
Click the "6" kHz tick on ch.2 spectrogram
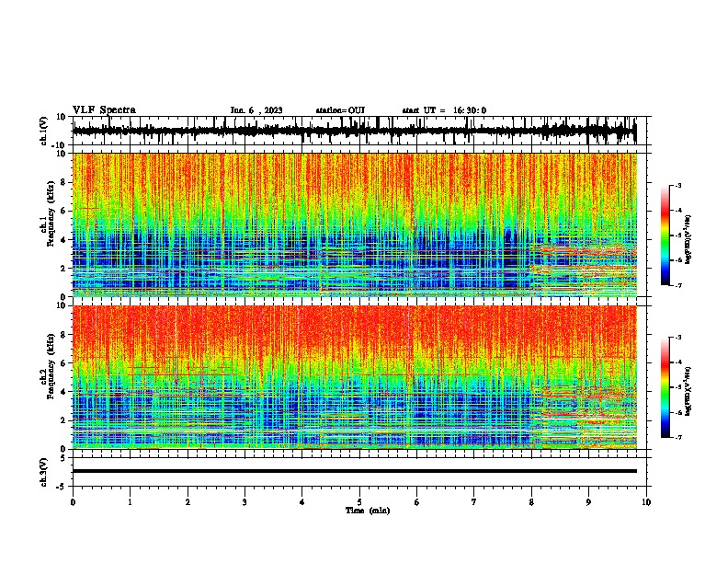click(63, 363)
